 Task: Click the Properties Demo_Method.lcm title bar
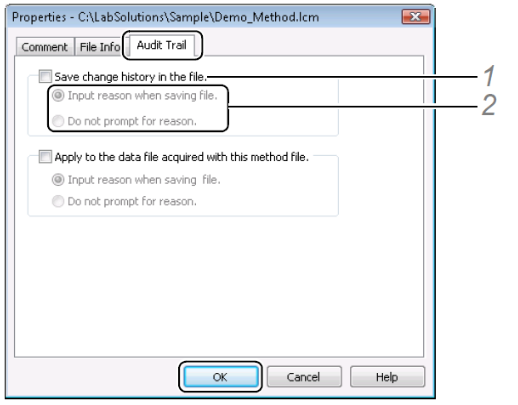[x=200, y=17]
